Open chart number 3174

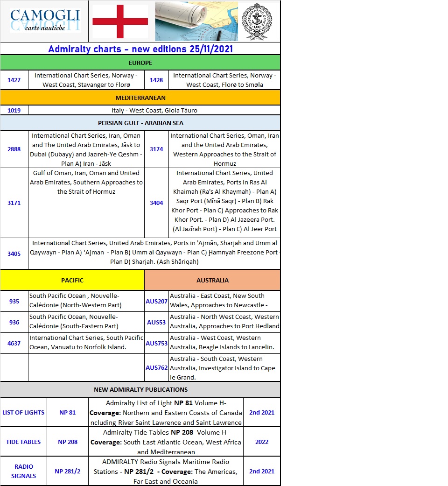coord(156,149)
